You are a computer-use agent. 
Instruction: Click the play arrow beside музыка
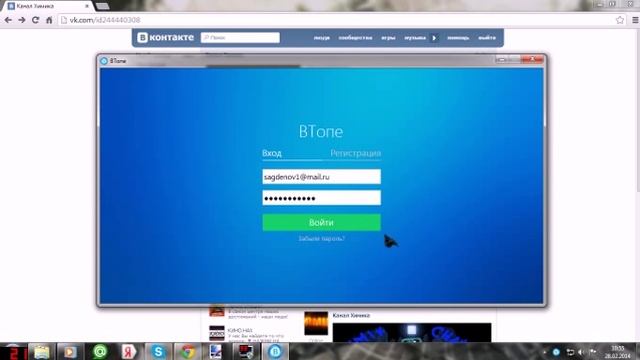[x=434, y=38]
